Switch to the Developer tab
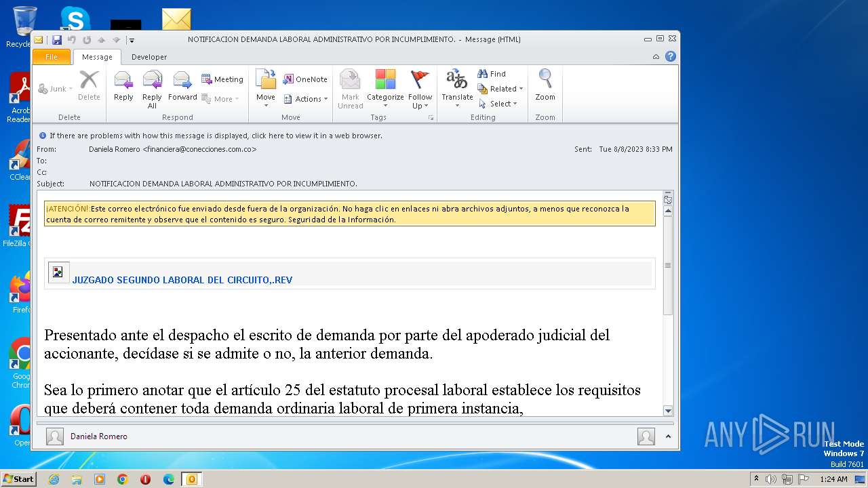This screenshot has width=868, height=488. (149, 57)
